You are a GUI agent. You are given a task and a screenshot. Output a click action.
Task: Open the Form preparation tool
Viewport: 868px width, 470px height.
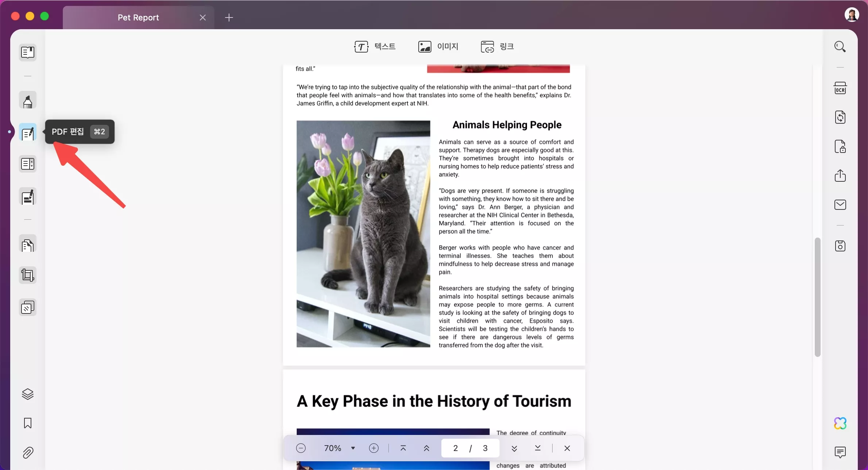point(28,164)
